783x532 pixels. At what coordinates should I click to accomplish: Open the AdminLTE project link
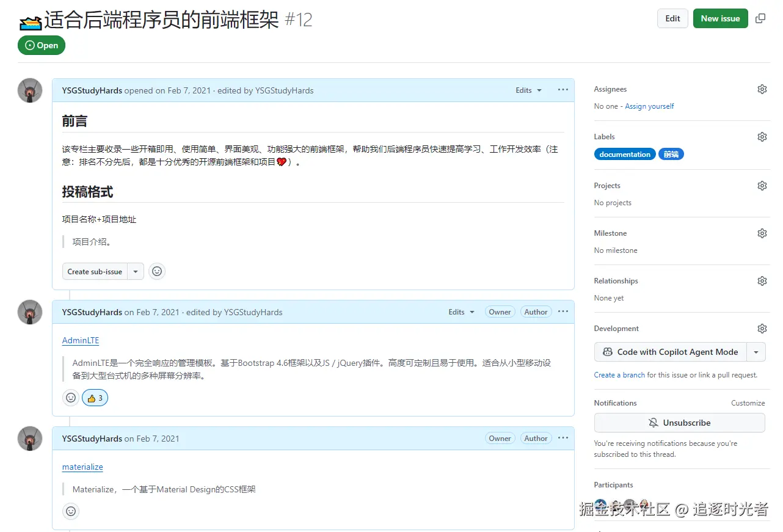point(81,340)
